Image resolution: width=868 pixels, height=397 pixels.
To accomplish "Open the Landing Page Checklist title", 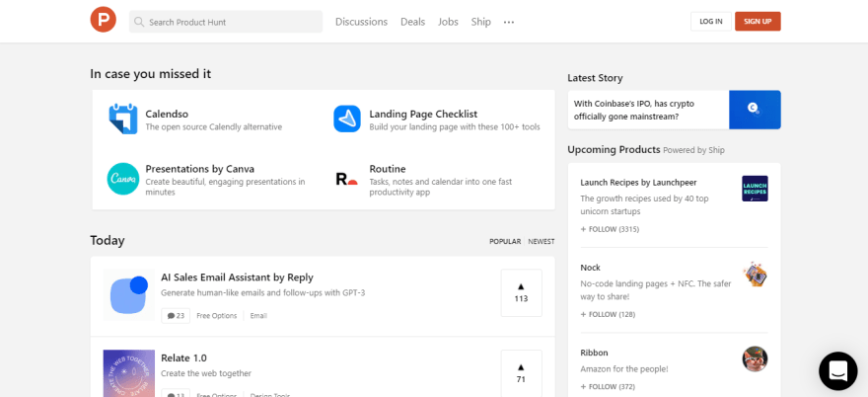I will (423, 115).
